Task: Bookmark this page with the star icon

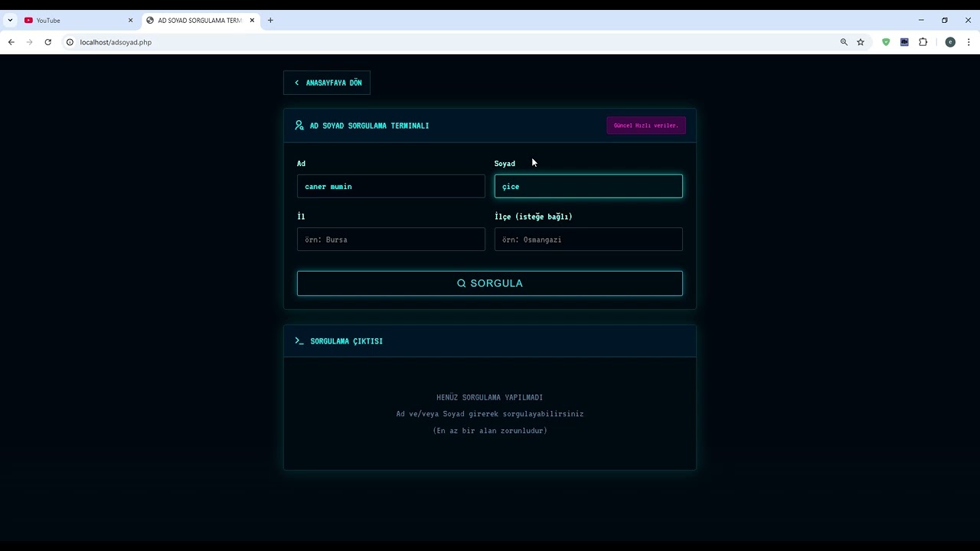Action: (861, 42)
